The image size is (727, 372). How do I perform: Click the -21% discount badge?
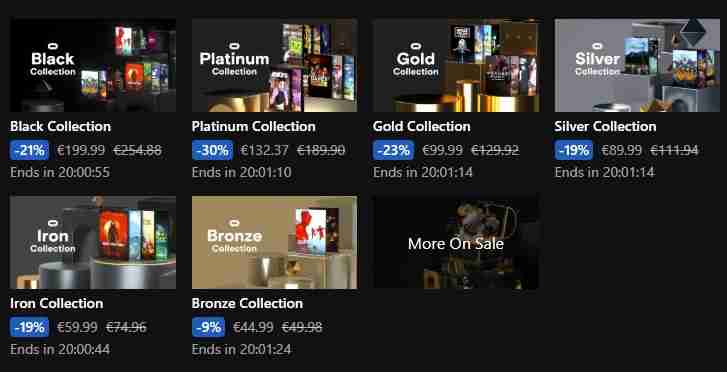(30, 150)
